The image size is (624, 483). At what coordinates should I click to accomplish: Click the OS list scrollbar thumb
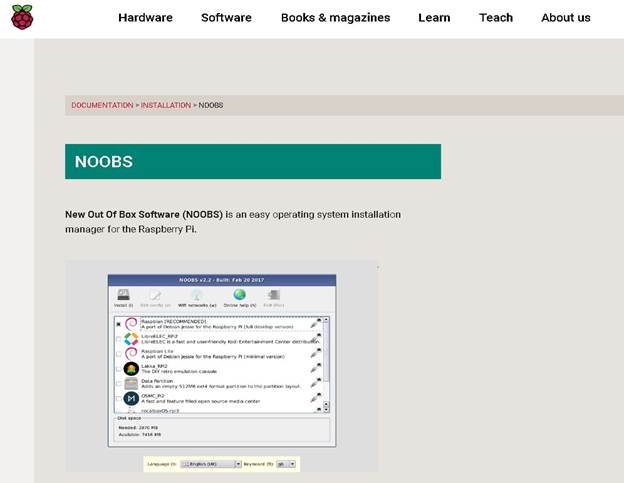coord(326,352)
